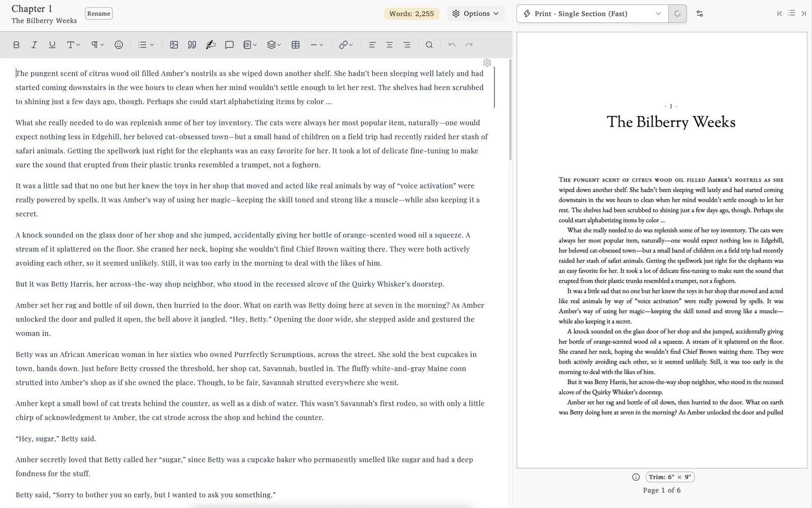Image resolution: width=812 pixels, height=508 pixels.
Task: Add a comment bubble
Action: (229, 45)
